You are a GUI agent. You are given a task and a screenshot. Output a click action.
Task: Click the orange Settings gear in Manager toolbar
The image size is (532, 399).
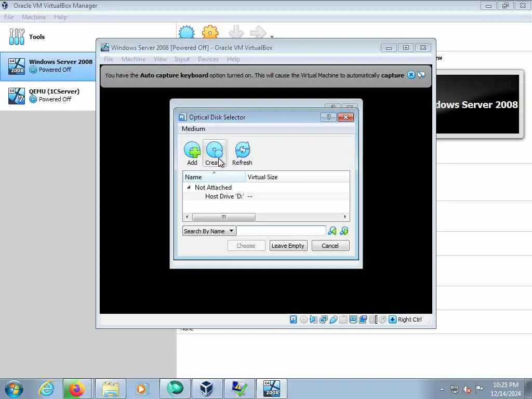(x=210, y=32)
